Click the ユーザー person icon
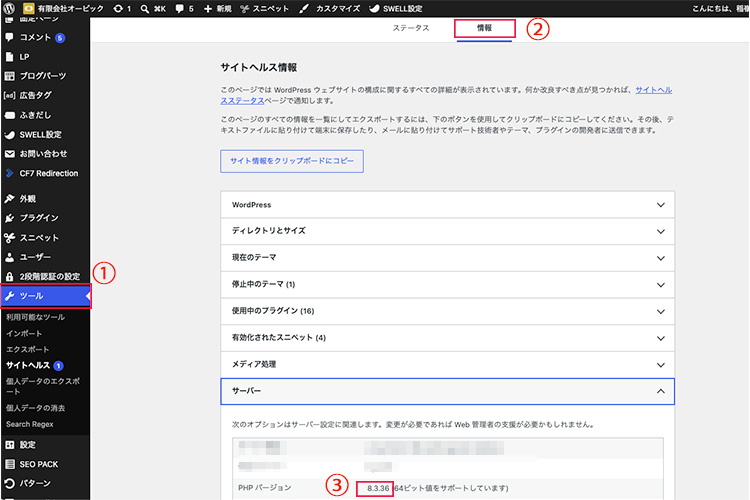Screen dimensions: 750x500 coord(9,257)
